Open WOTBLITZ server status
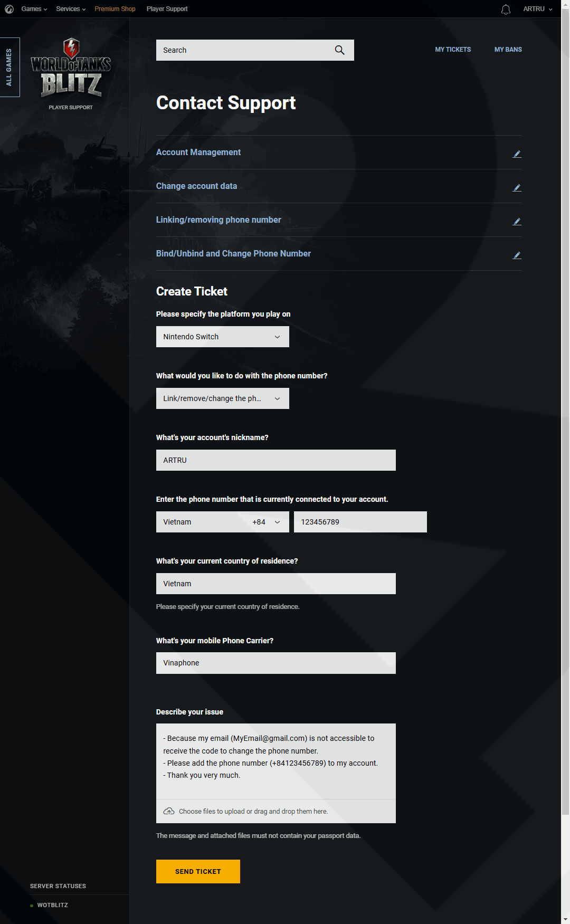Viewport: 570px width, 924px height. [52, 905]
